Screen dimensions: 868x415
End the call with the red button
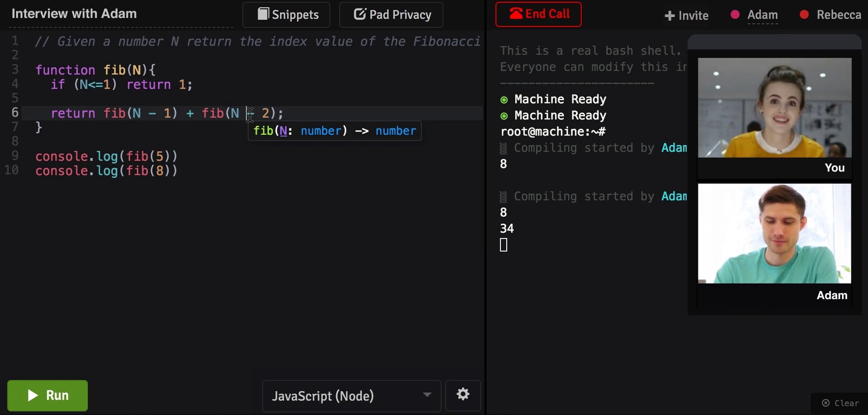point(539,14)
